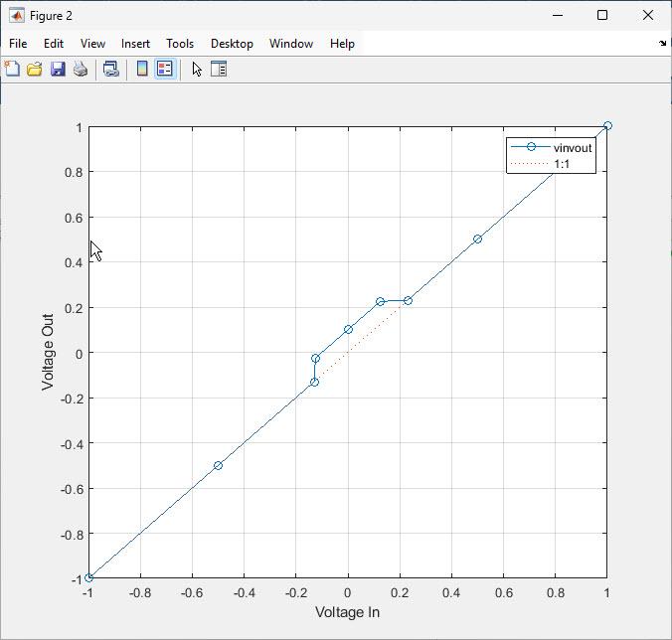This screenshot has height=640, width=672.
Task: Click the 1:1 legend entry
Action: [562, 163]
